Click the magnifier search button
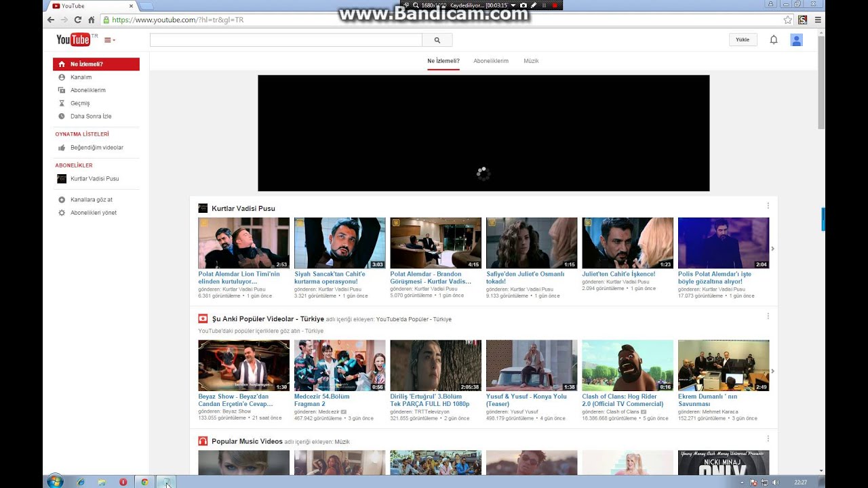Image resolution: width=868 pixels, height=488 pixels. tap(437, 40)
